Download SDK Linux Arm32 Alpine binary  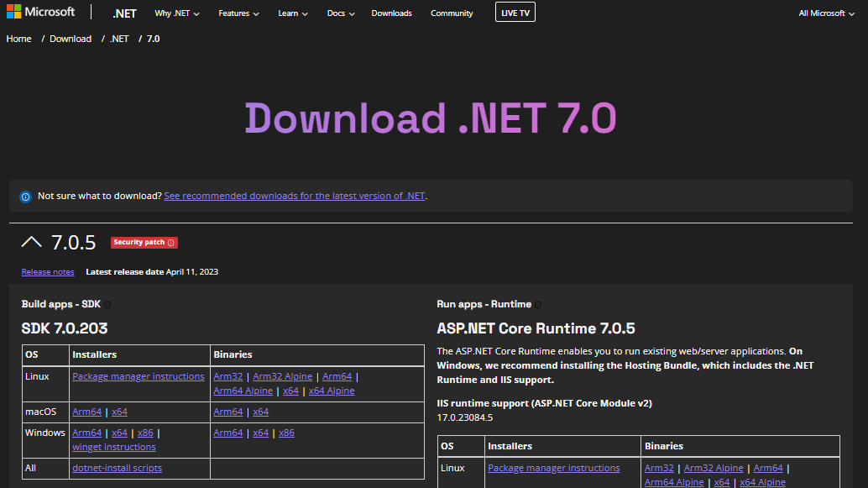pos(282,376)
